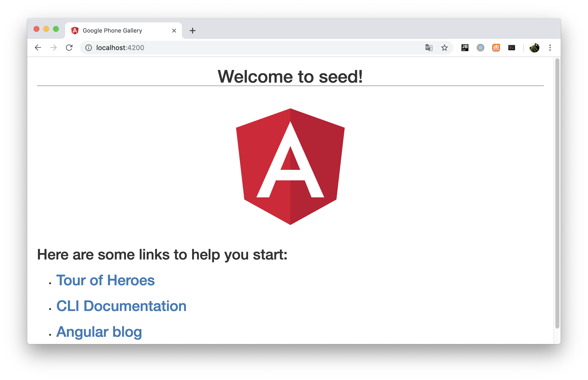The height and width of the screenshot is (380, 588).
Task: Open the Chrome profile avatar
Action: pos(535,48)
